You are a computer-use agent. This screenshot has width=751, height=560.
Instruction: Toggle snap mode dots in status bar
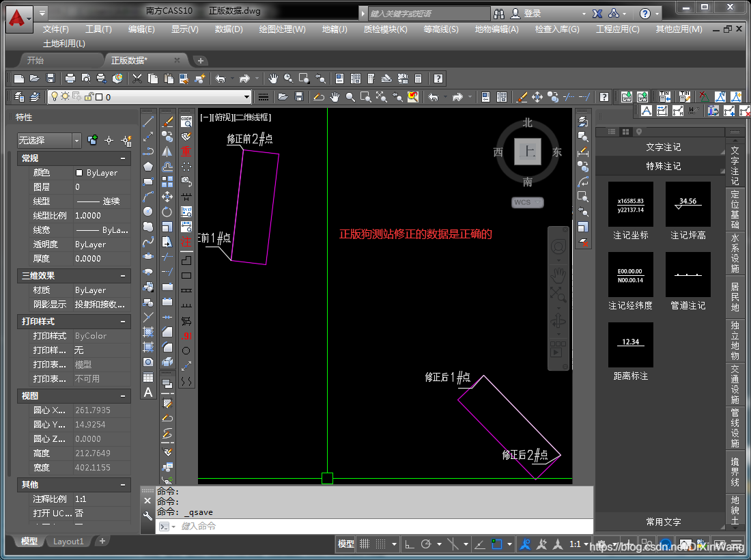coord(380,544)
